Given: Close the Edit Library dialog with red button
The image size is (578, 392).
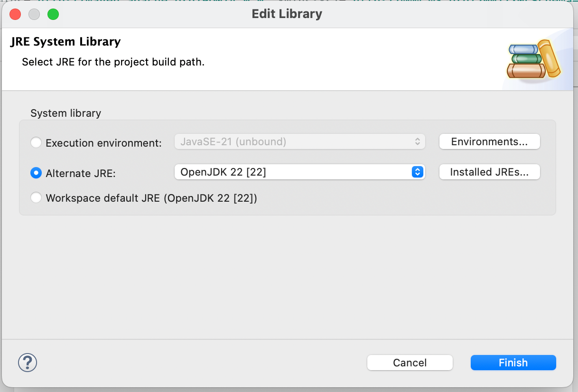Looking at the screenshot, I should pyautogui.click(x=15, y=14).
